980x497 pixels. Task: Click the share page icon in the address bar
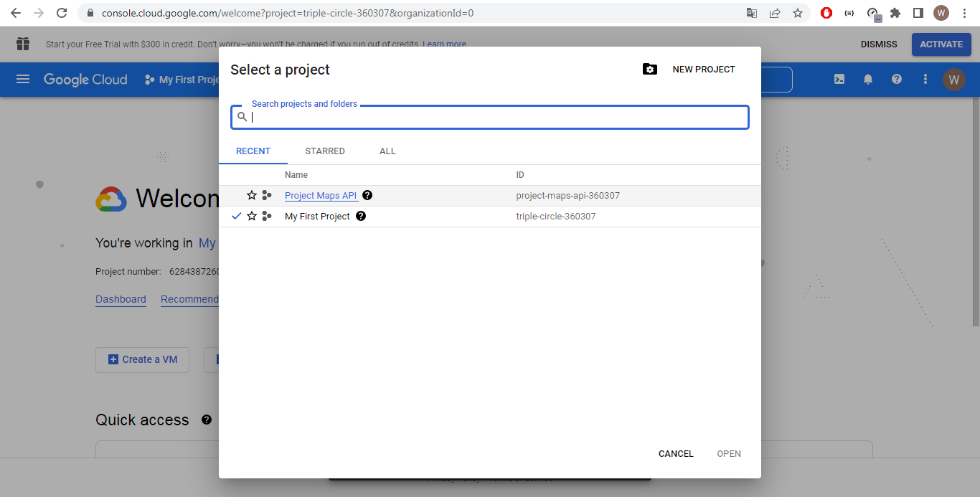tap(775, 13)
